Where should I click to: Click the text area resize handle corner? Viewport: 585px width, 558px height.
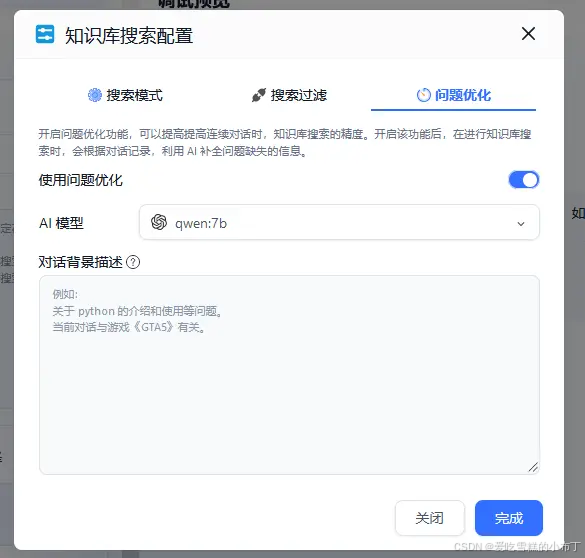click(533, 467)
